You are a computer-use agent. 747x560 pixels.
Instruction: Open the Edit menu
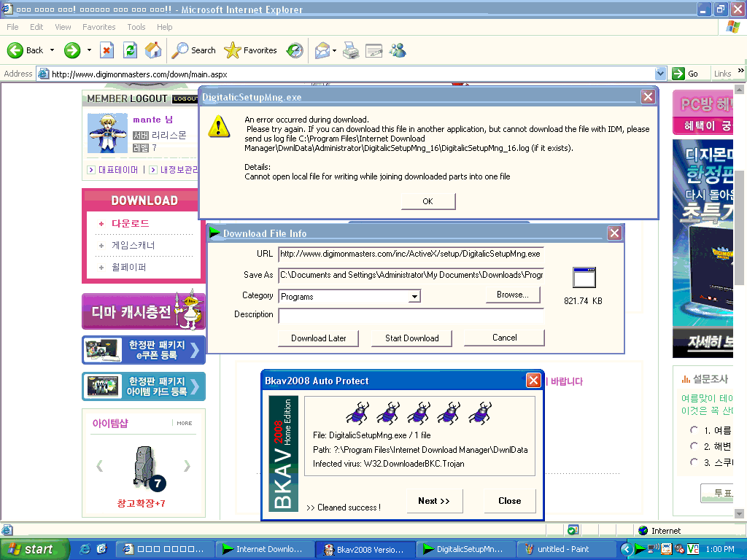click(x=36, y=27)
